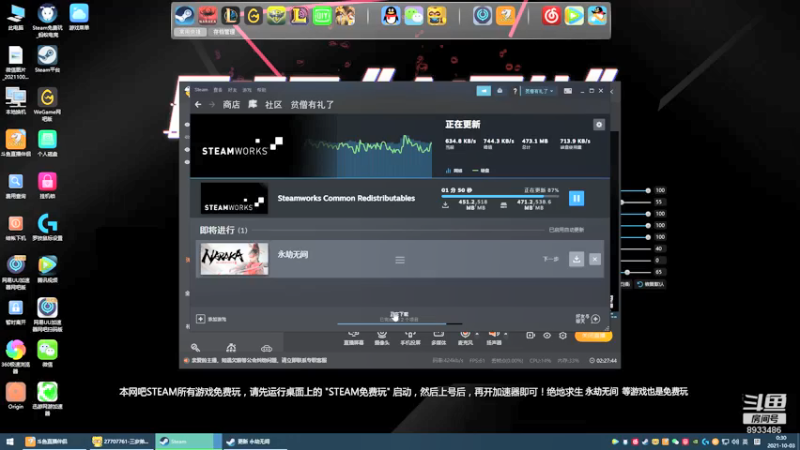The height and width of the screenshot is (450, 800).
Task: Select the second tab under the dock
Action: pyautogui.click(x=224, y=32)
